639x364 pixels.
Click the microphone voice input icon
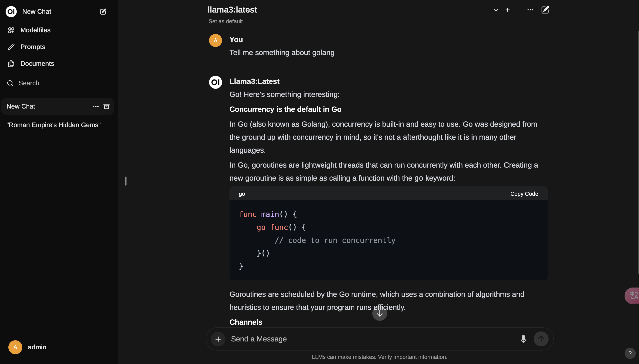tap(523, 339)
